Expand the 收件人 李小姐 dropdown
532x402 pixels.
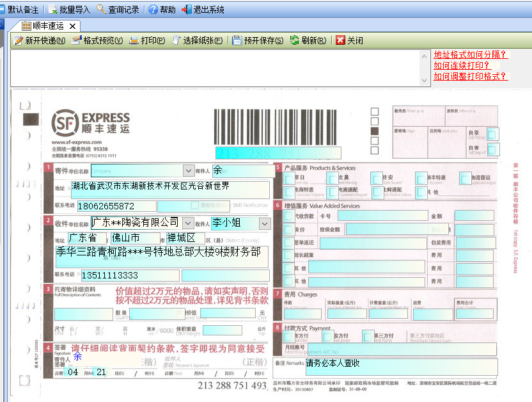click(x=265, y=223)
